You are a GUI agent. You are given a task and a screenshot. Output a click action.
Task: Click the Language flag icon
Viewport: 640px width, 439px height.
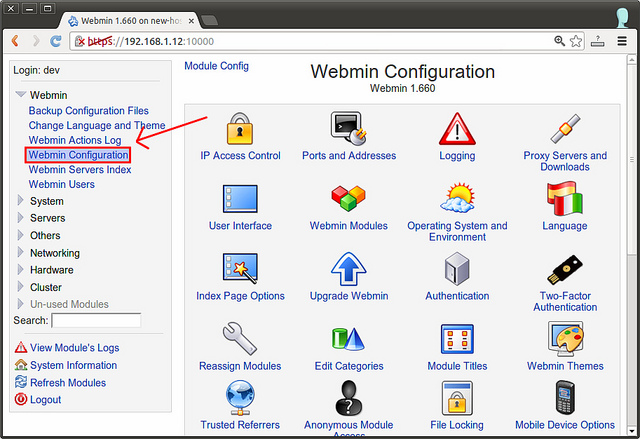pyautogui.click(x=565, y=199)
